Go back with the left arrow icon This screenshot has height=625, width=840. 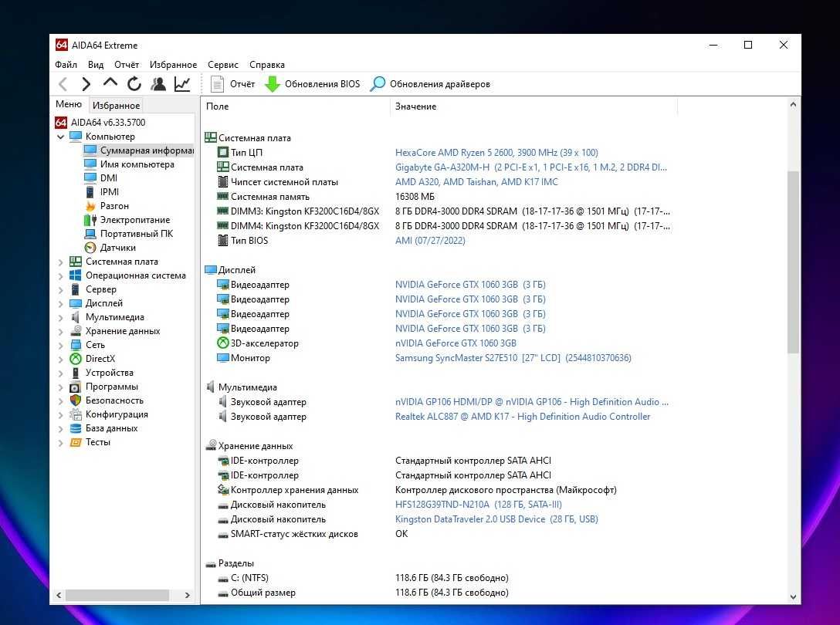(63, 84)
